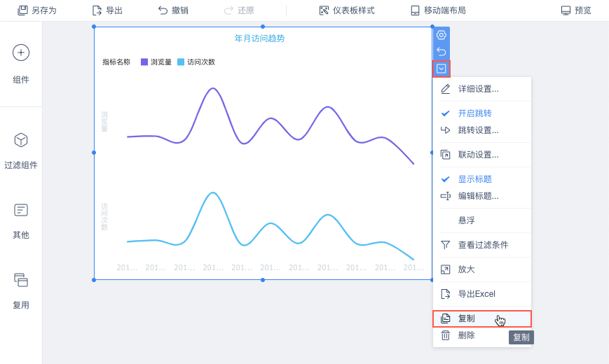Click the 删除 trash icon in menu
Viewport: 609px width, 364px height.
(x=445, y=336)
